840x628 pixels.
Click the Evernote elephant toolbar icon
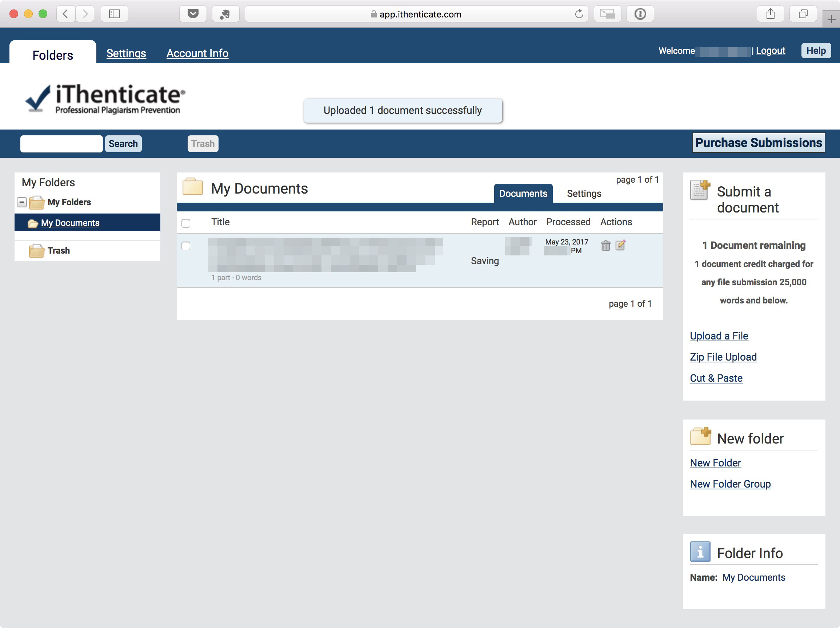(225, 14)
